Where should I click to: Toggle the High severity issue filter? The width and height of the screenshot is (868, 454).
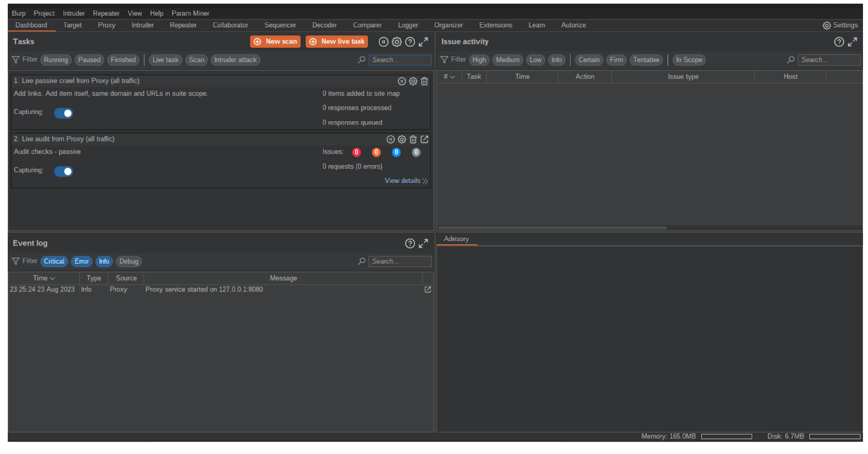pos(479,60)
